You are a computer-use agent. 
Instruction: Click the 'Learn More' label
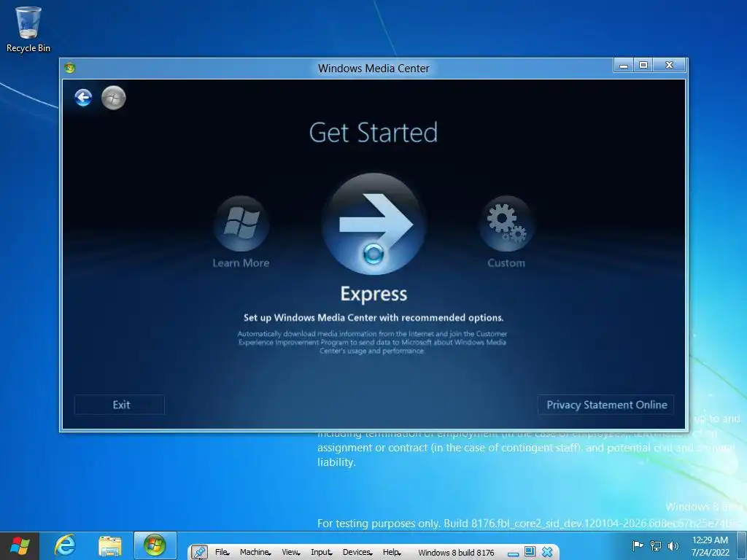pos(241,262)
